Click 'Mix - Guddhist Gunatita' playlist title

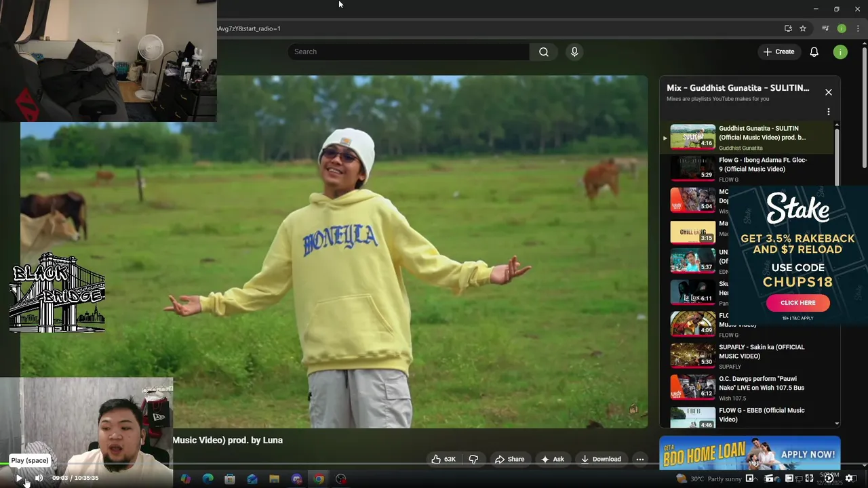click(738, 87)
